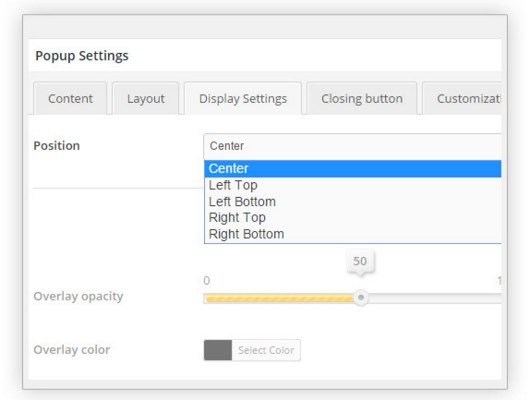
Task: Click the 50 value tooltip above slider
Action: pos(360,261)
